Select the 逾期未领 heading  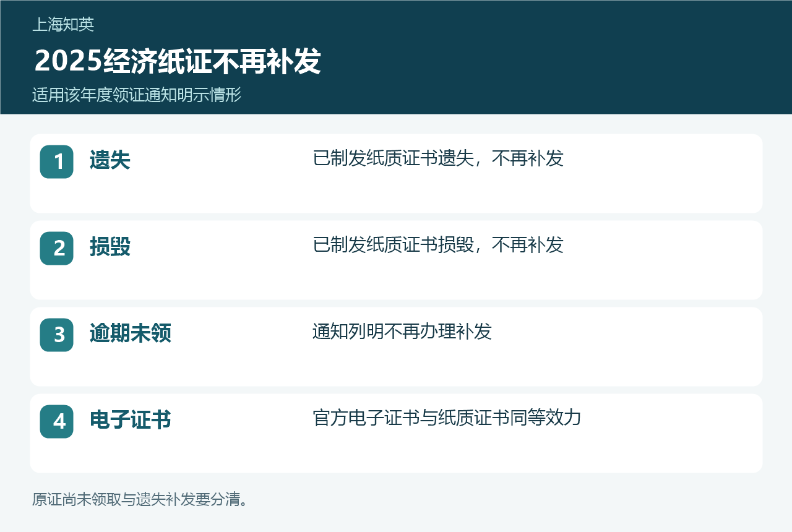[131, 334]
